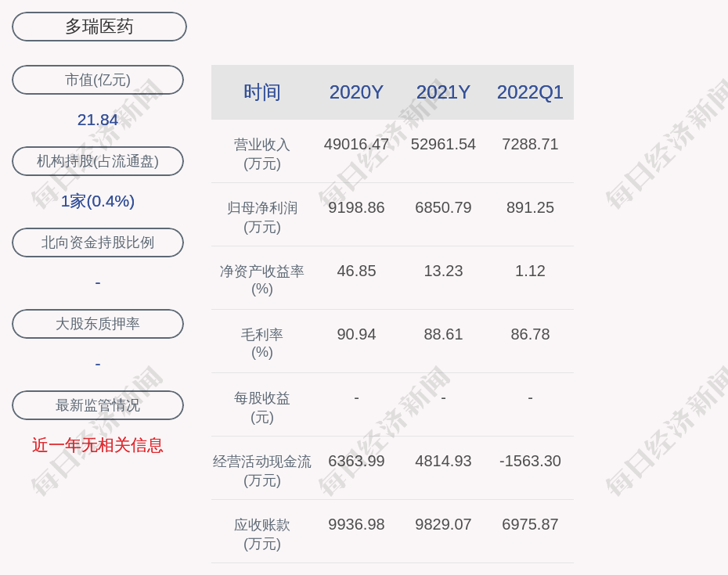728x575 pixels.
Task: Click revenue value 49016.47
Action: tap(356, 144)
